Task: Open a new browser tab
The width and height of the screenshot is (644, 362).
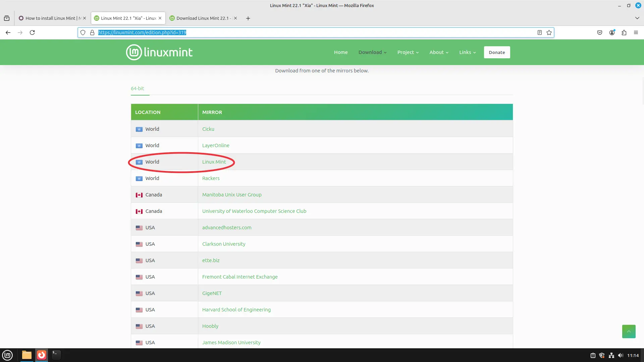Action: [x=248, y=18]
